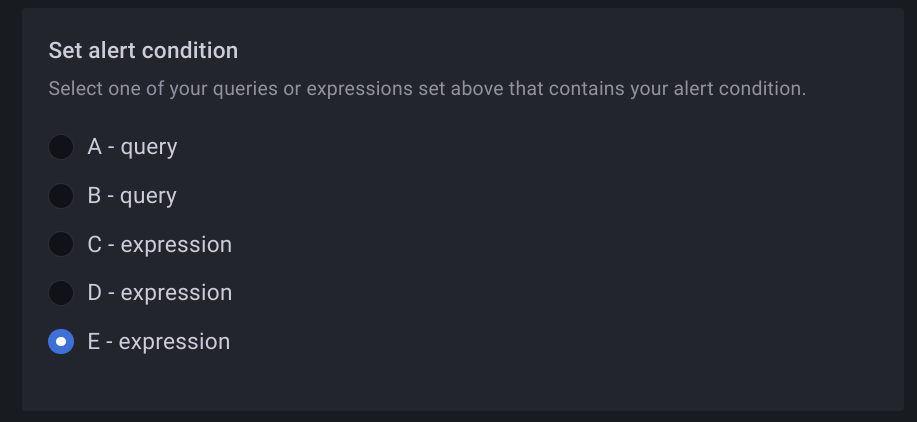Click the 'D - expression' label text
Screen dimensions: 917x422
(x=159, y=293)
